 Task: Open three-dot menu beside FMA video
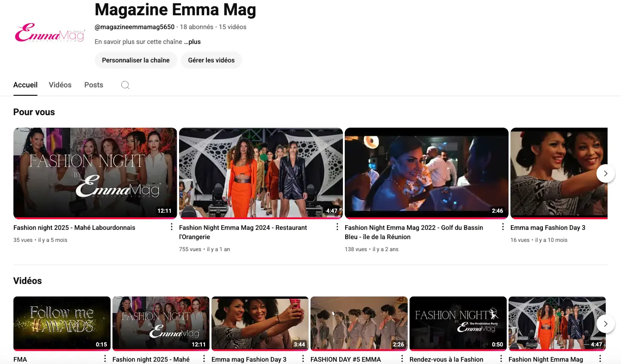[105, 359]
